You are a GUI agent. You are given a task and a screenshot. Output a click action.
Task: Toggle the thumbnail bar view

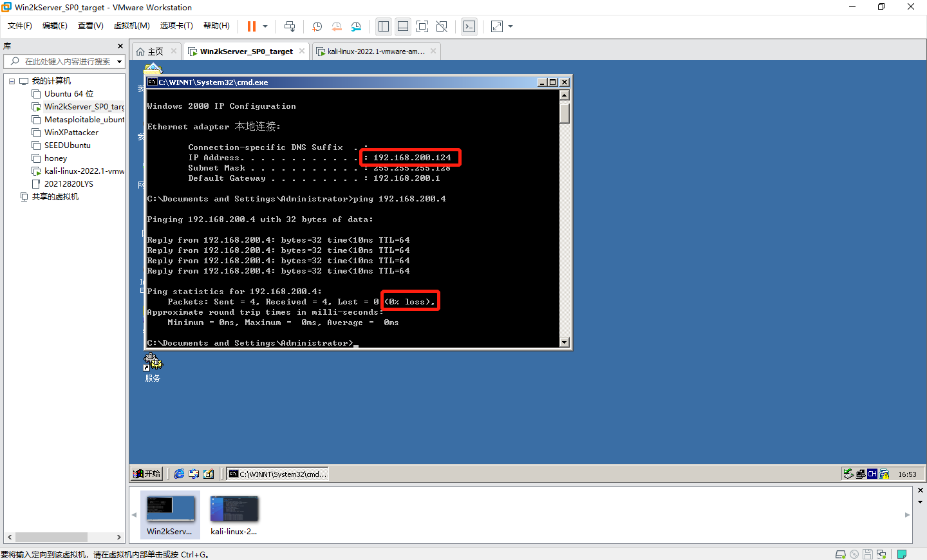point(403,26)
